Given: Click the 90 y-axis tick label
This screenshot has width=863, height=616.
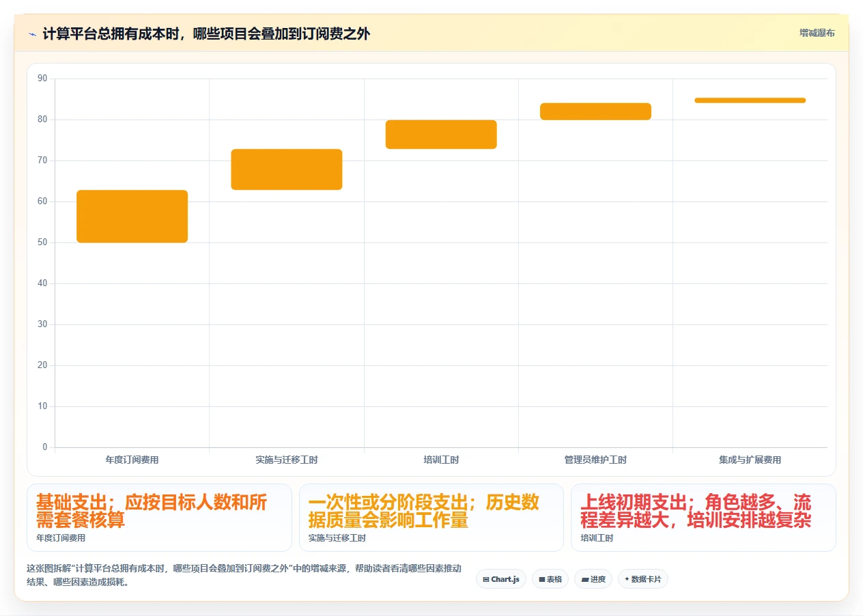Looking at the screenshot, I should point(42,79).
